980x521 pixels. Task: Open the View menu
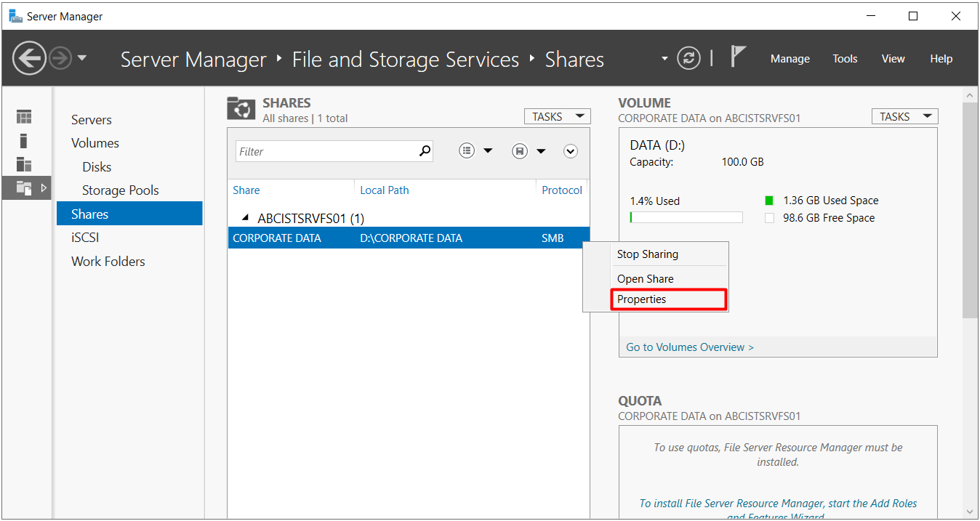[893, 59]
